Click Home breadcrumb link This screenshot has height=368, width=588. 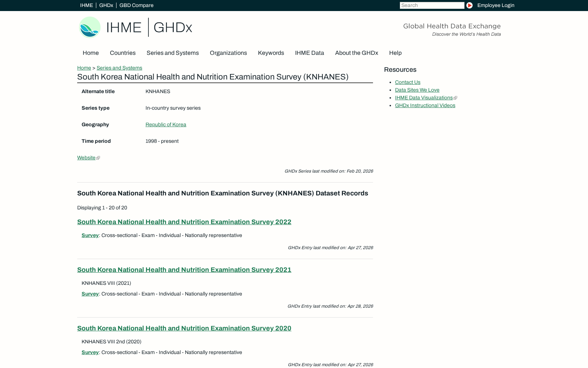(x=84, y=68)
